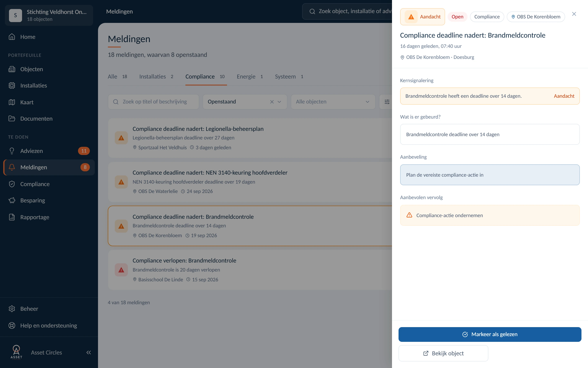Open Rapportage in the sidebar
This screenshot has height=368, width=588.
click(x=49, y=217)
